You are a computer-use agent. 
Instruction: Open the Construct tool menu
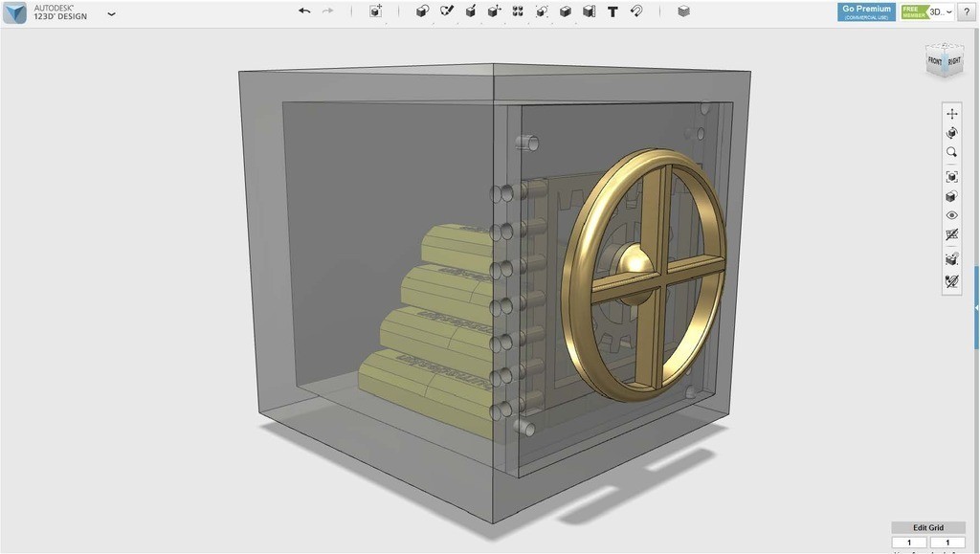(471, 11)
